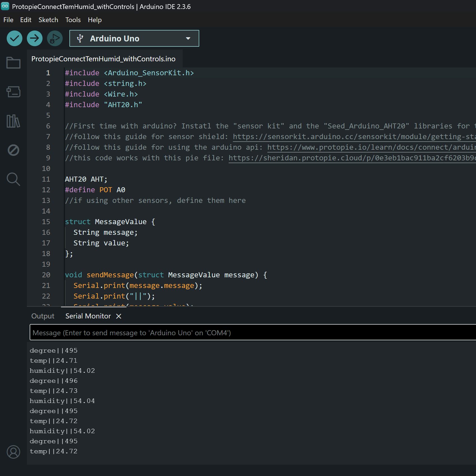The height and width of the screenshot is (476, 476).
Task: Select the ProtopieConnectTemHumid_withControls.ino tab
Action: tap(103, 59)
